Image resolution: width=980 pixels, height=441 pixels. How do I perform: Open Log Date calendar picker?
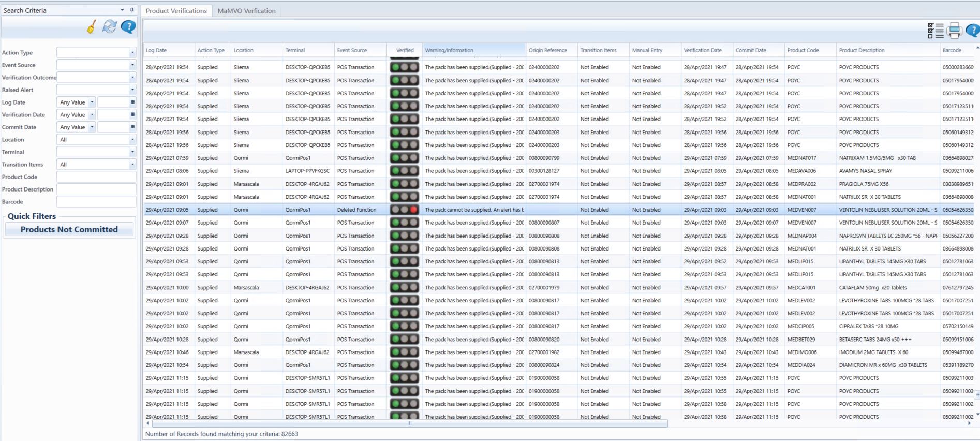pyautogui.click(x=132, y=102)
